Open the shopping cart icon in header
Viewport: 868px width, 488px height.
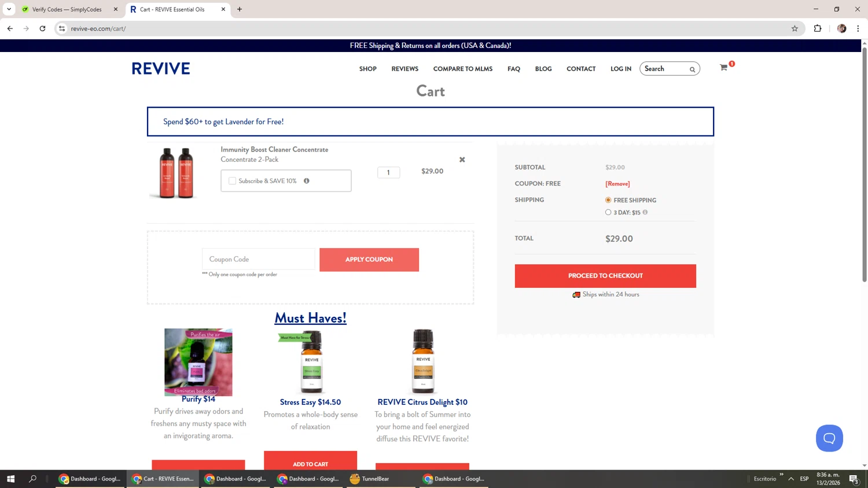(x=723, y=68)
